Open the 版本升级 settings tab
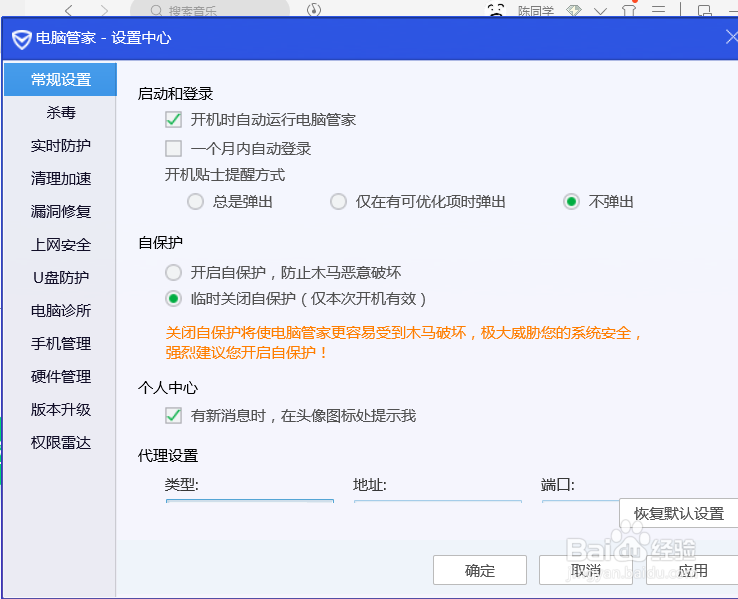The height and width of the screenshot is (599, 738). (x=60, y=409)
